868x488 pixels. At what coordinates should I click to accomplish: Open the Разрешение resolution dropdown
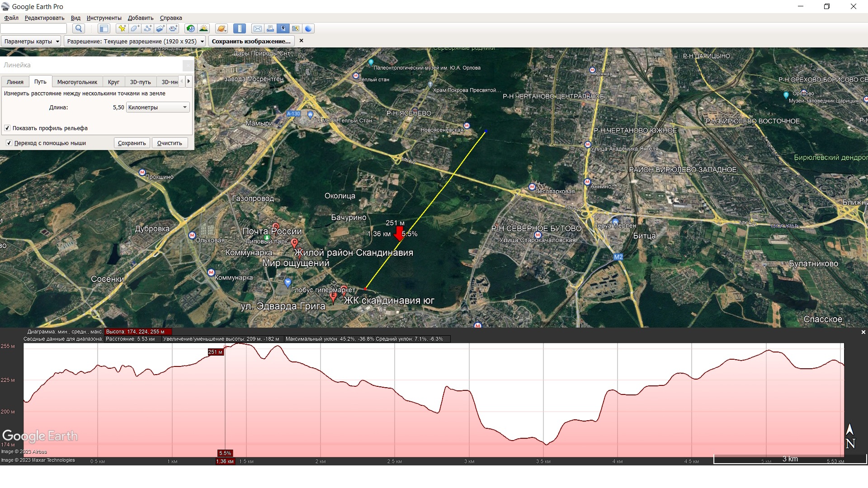pyautogui.click(x=135, y=41)
